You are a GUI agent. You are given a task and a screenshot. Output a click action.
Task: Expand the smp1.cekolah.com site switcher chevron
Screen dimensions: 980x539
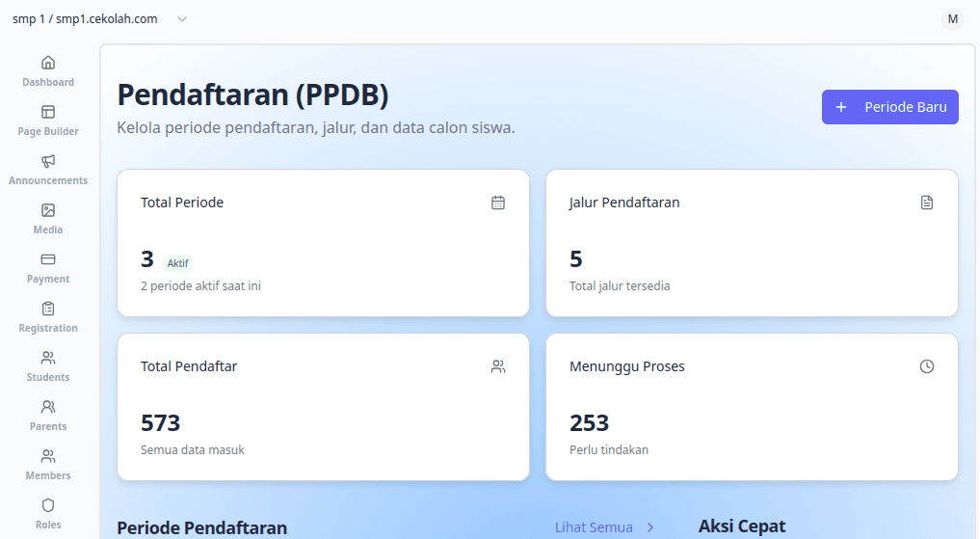click(x=182, y=19)
